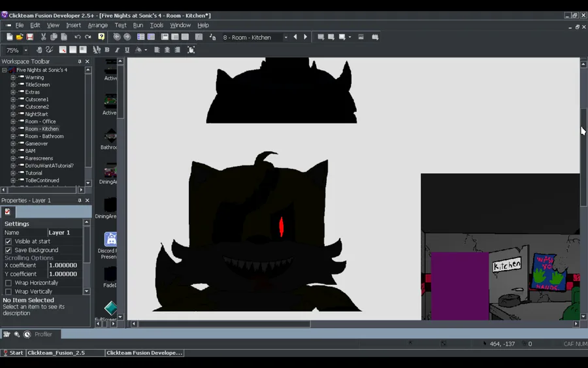Screen dimensions: 588x368
Task: Click the Windows Start button
Action: (x=13, y=352)
